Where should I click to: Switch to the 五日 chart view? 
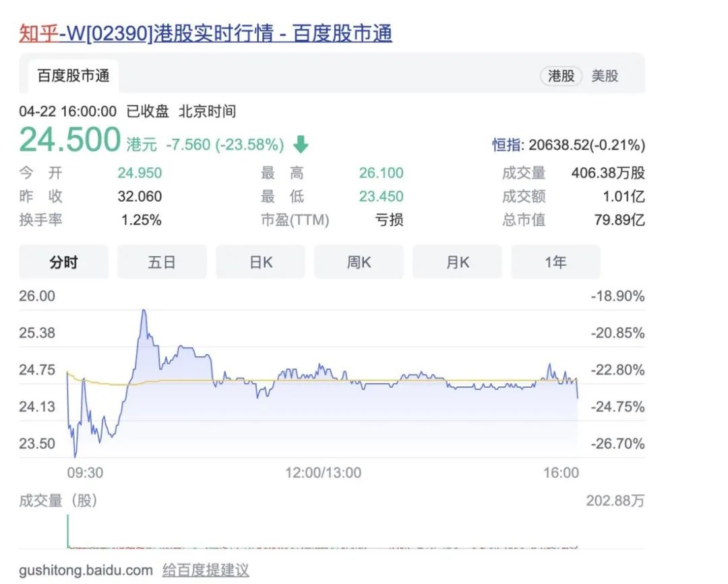[x=162, y=262]
